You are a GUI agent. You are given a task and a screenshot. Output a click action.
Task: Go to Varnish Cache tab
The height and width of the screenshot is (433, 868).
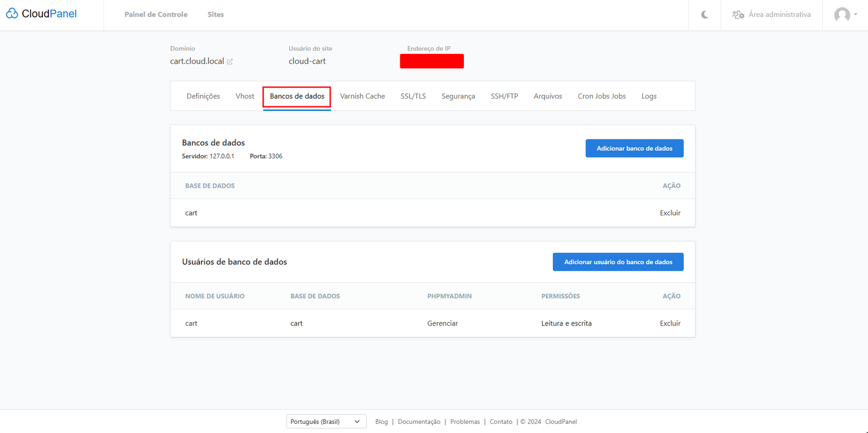pyautogui.click(x=362, y=96)
